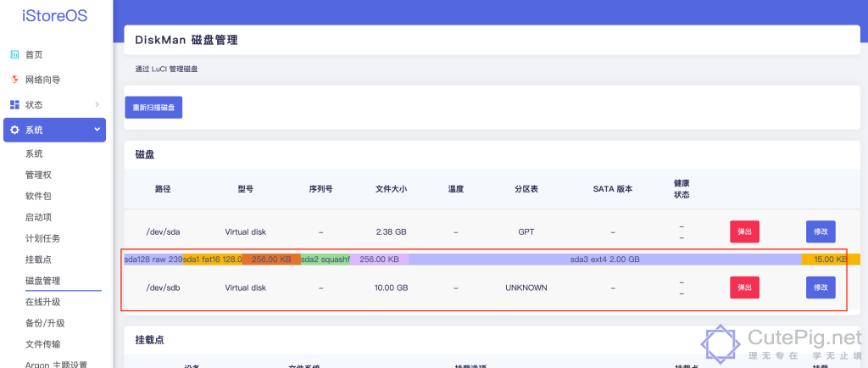Click 重新扫描磁盘 rescan button
Screen dimensions: 868x368
153,108
